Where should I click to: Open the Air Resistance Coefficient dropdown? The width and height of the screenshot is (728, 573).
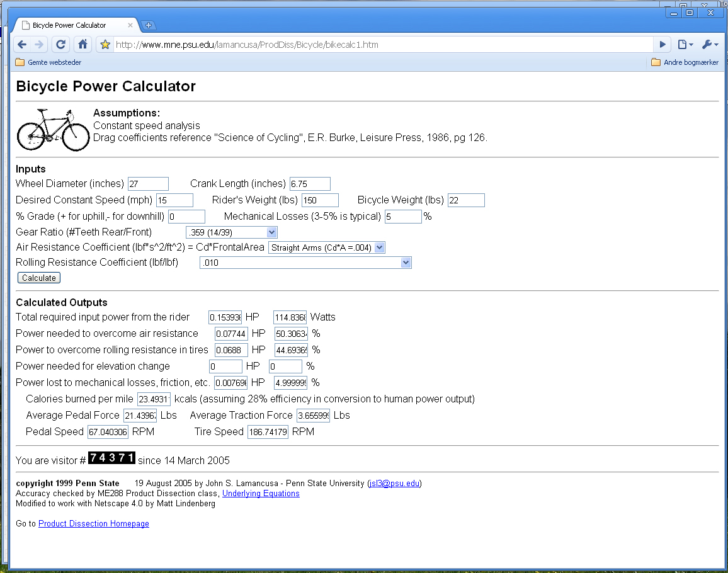[x=327, y=247]
